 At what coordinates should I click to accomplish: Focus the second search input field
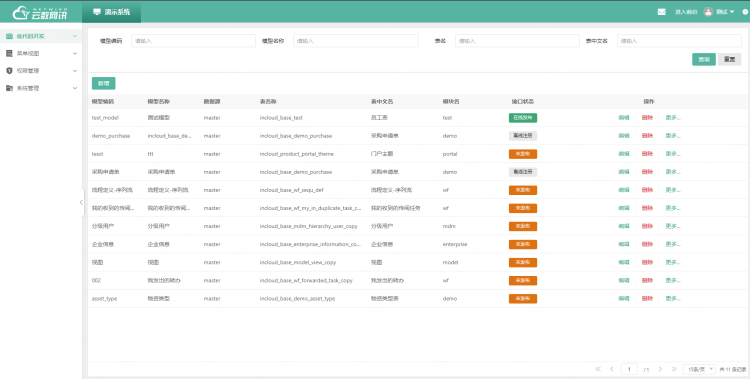pos(355,41)
